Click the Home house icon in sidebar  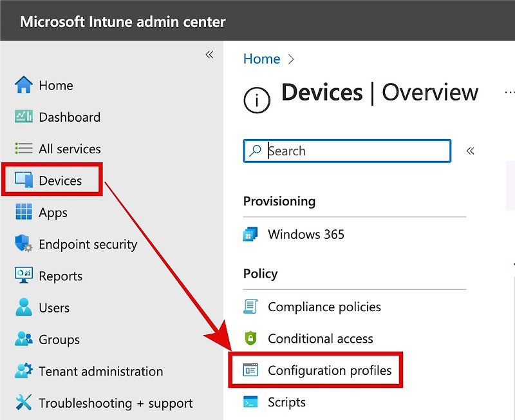point(24,85)
